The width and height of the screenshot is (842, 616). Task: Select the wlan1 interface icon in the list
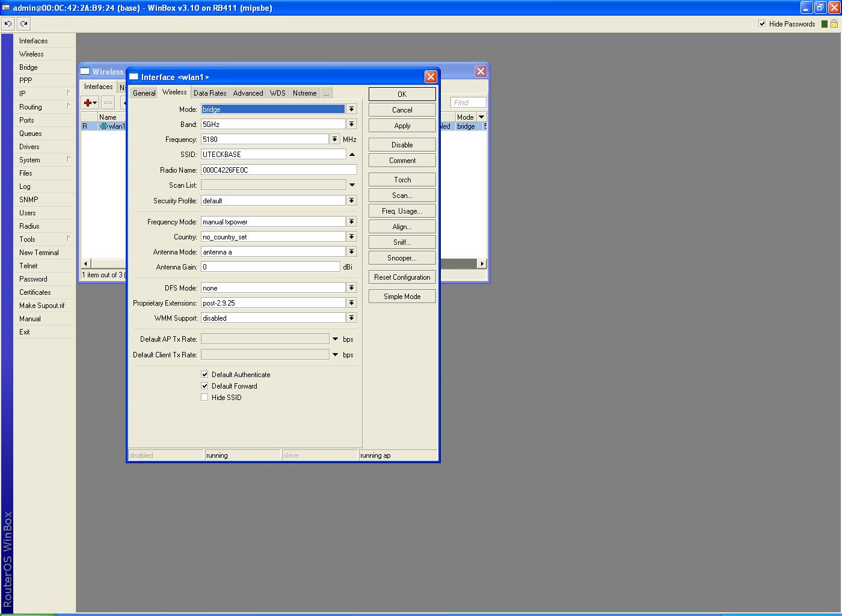point(103,126)
